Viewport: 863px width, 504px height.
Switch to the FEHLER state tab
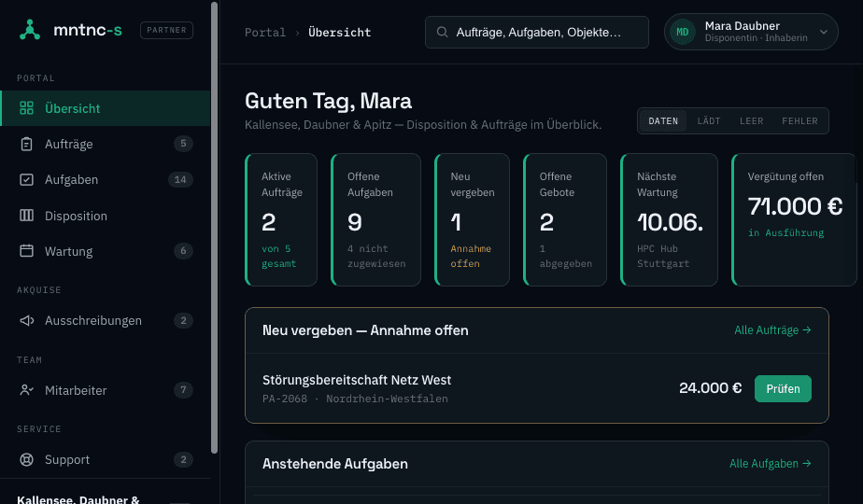click(799, 121)
